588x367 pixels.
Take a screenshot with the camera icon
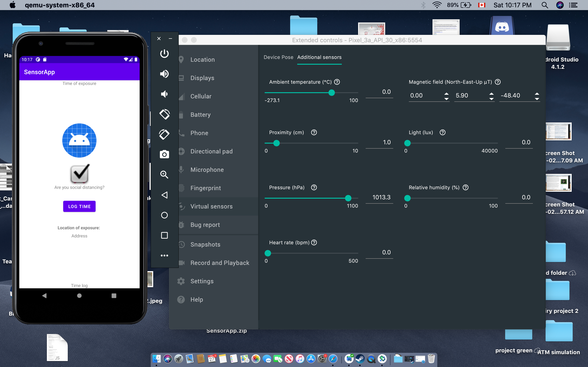click(x=164, y=154)
